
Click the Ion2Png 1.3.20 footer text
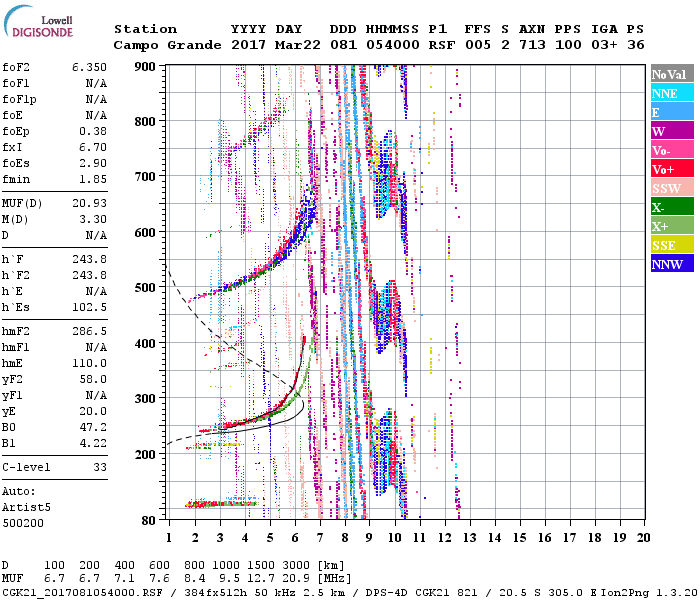649,593
